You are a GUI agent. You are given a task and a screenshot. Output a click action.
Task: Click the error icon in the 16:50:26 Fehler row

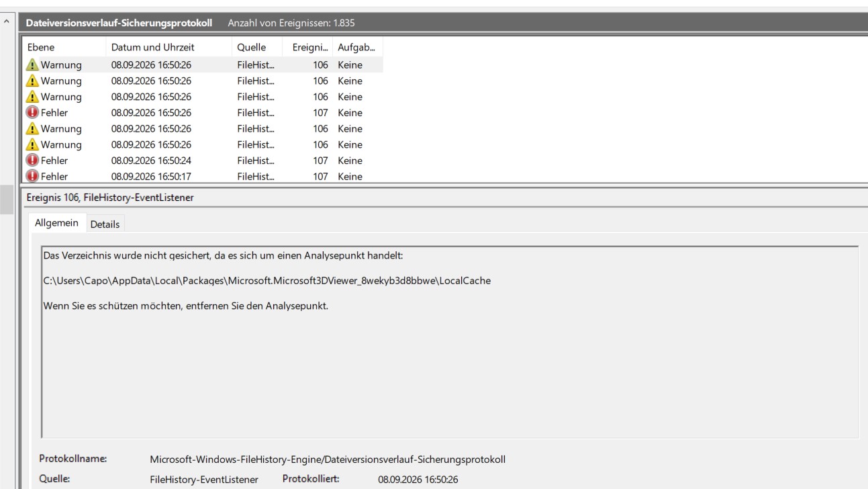pos(32,113)
